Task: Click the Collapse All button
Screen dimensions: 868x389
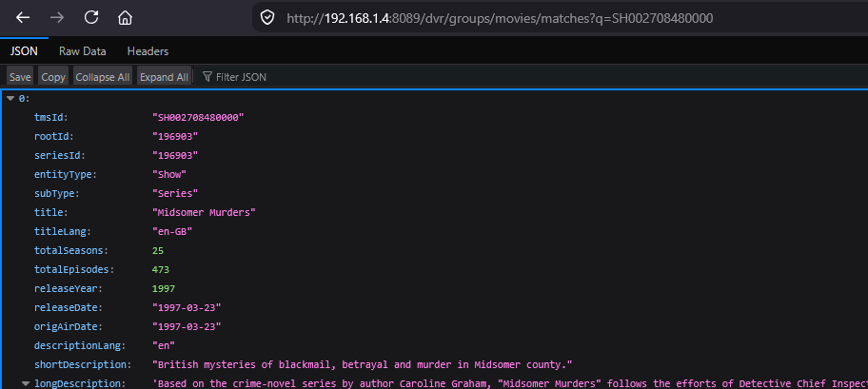Action: [x=103, y=77]
